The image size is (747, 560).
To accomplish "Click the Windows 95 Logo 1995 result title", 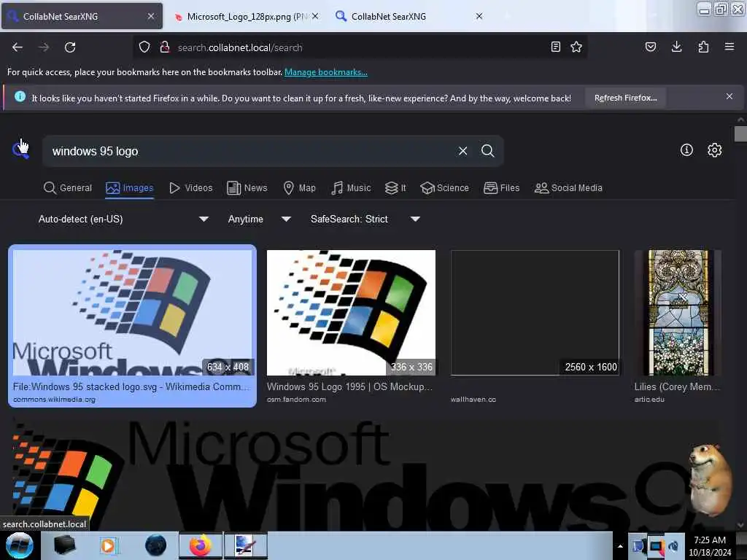I will pyautogui.click(x=349, y=386).
